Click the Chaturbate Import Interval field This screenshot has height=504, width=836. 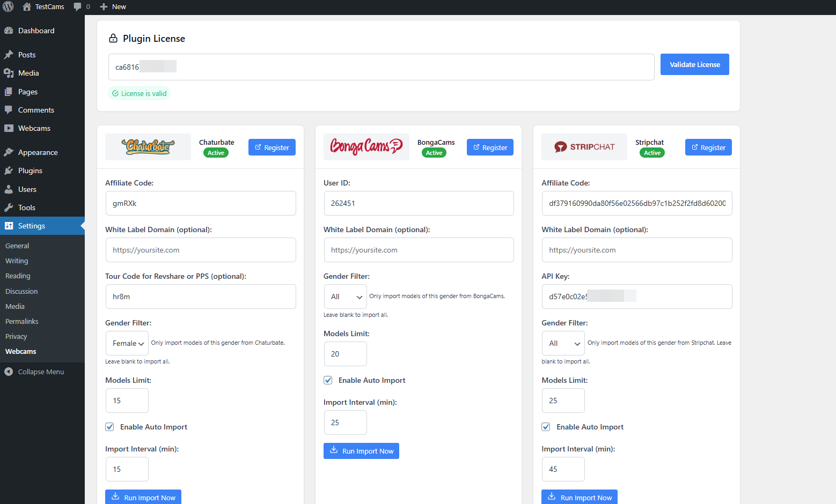tap(127, 469)
